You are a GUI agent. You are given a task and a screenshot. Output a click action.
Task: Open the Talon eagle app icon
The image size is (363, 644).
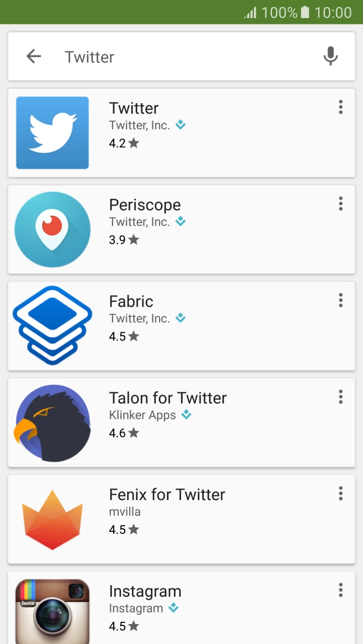pos(53,423)
